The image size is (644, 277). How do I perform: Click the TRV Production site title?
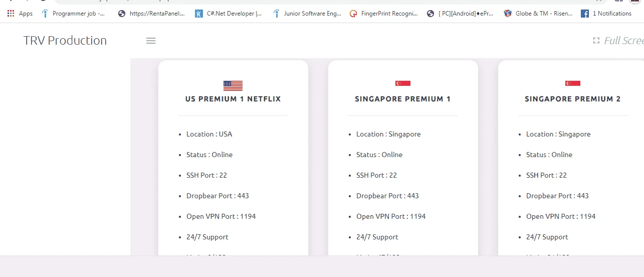click(x=65, y=41)
